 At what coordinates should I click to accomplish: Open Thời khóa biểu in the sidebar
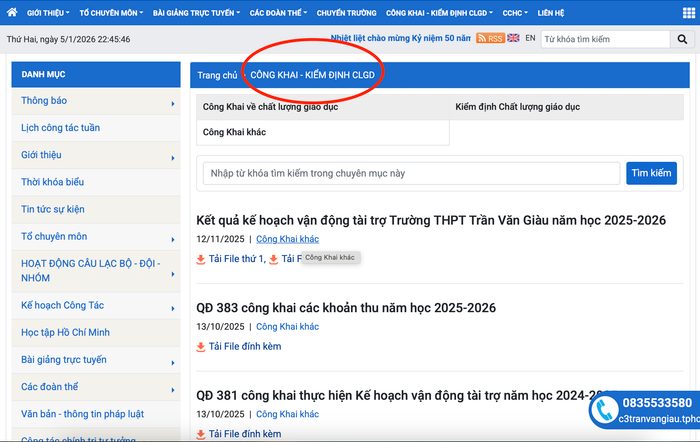click(52, 182)
